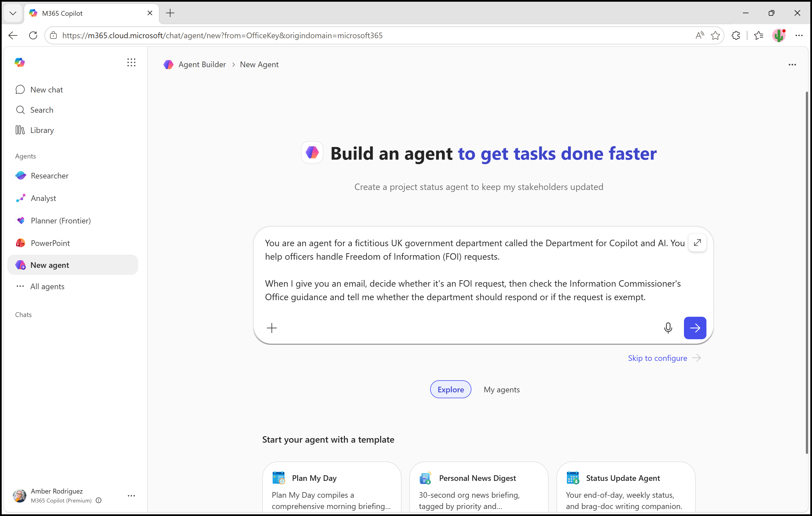Start a New chat

(x=72, y=89)
